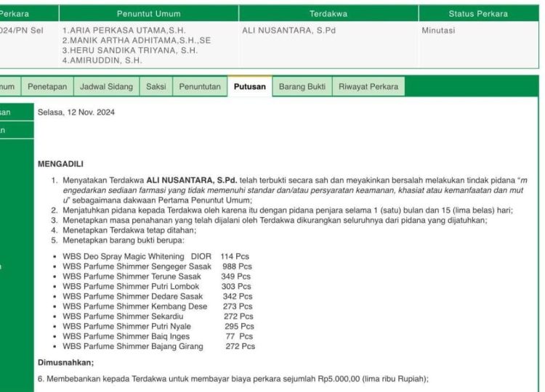545x392 pixels.
Task: Select prosecutor name ARIA PERKASA UTAMA,S.H.
Action: click(124, 30)
